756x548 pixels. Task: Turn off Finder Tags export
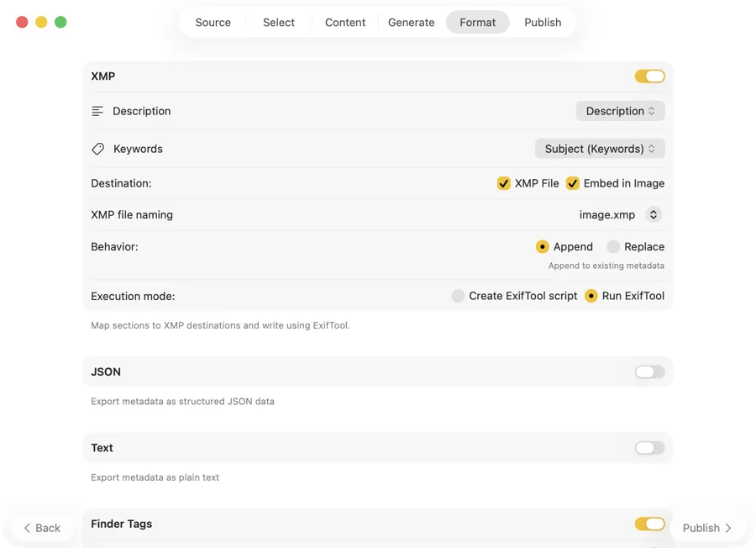pos(650,523)
